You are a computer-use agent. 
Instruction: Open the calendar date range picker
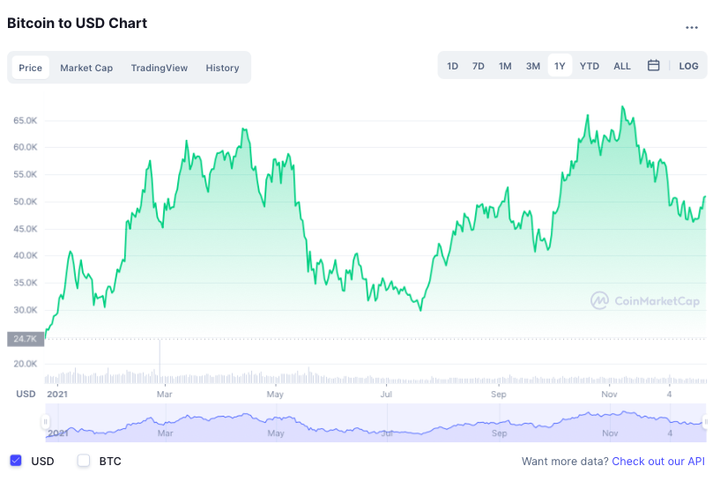pos(653,66)
